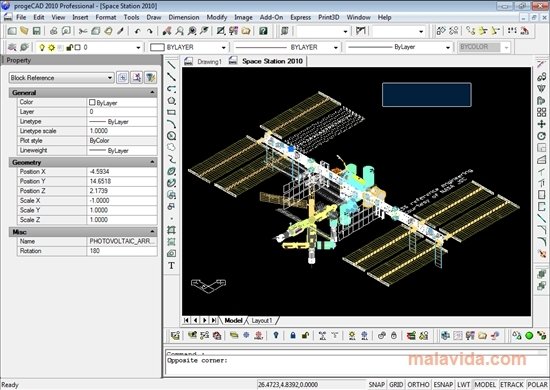
Task: Click the Copy icon in standard toolbar
Action: pyautogui.click(x=95, y=31)
